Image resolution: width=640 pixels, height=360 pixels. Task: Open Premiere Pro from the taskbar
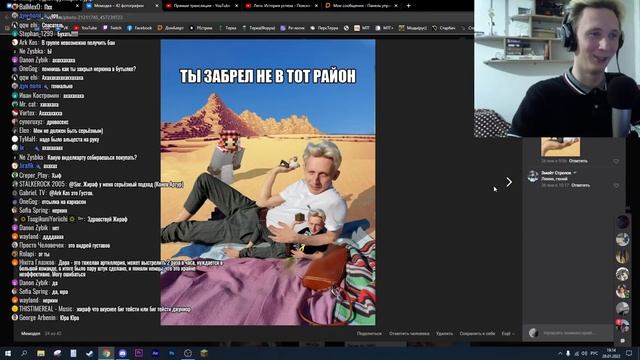tap(139, 353)
